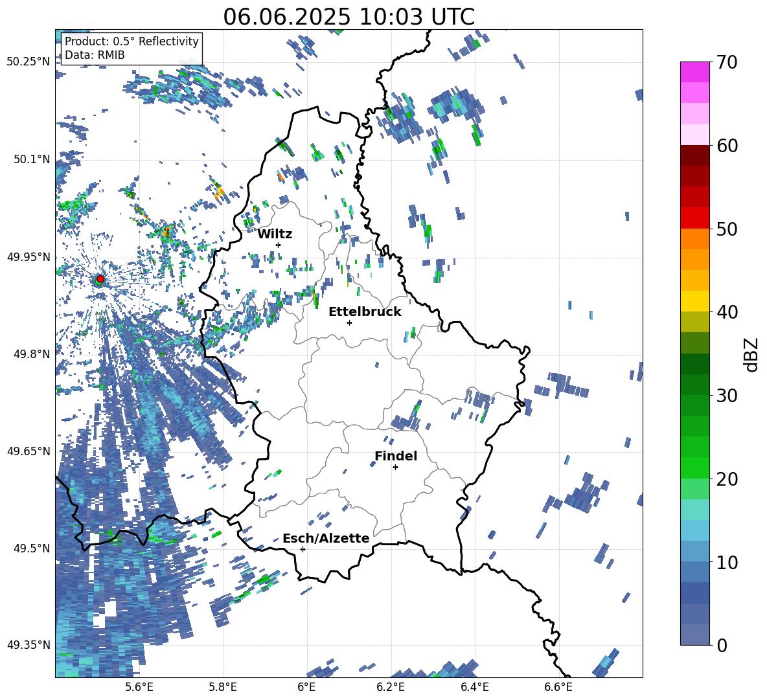The width and height of the screenshot is (767, 700).
Task: Click the orange swatch just below 50
Action: [x=694, y=238]
